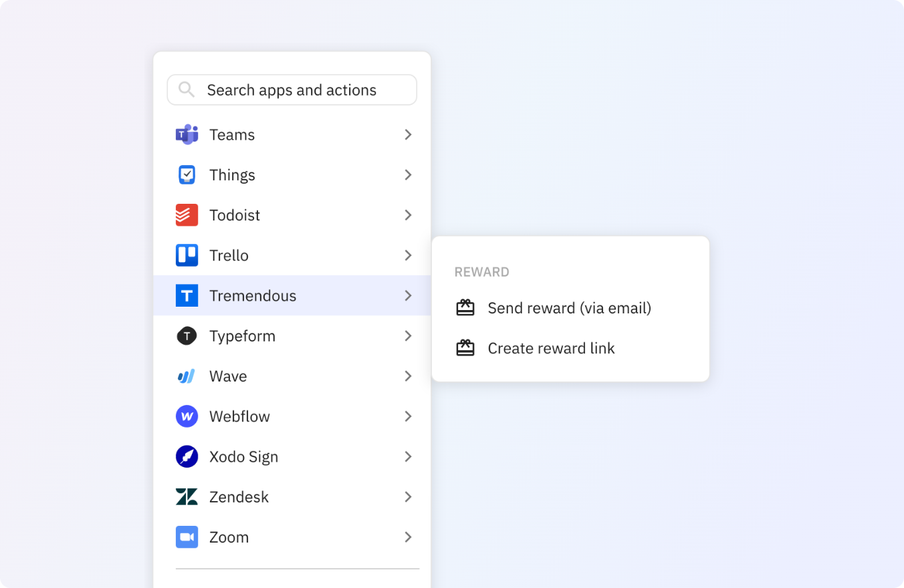Click gift icon beside Create reward link
Viewport: 904px width, 588px height.
(465, 348)
